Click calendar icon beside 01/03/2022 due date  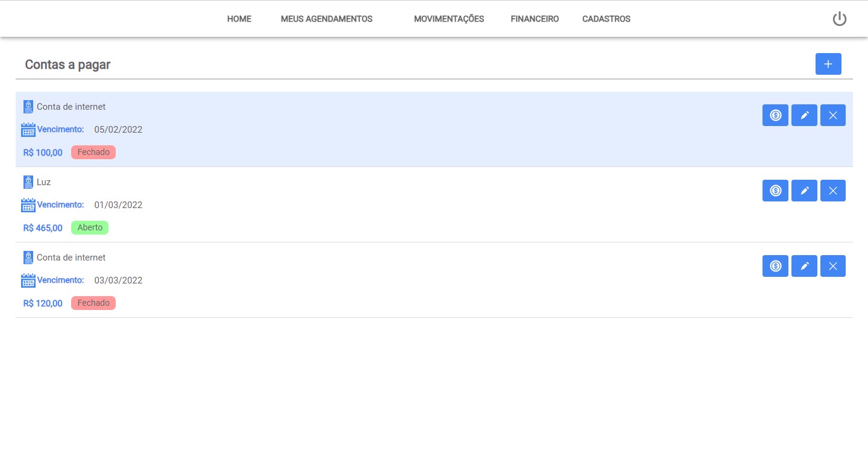pyautogui.click(x=28, y=205)
